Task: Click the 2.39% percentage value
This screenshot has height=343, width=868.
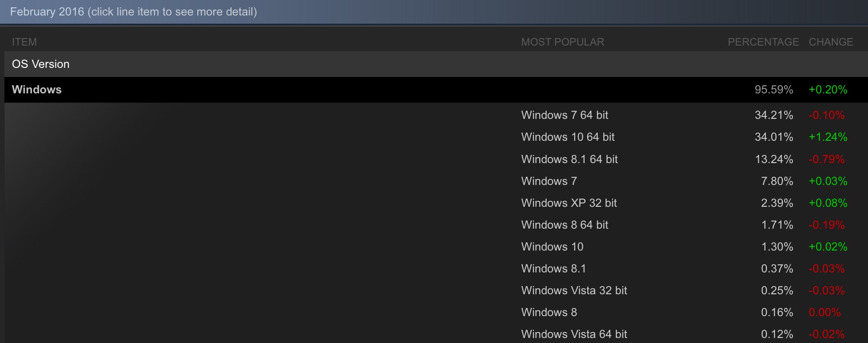Action: point(777,203)
